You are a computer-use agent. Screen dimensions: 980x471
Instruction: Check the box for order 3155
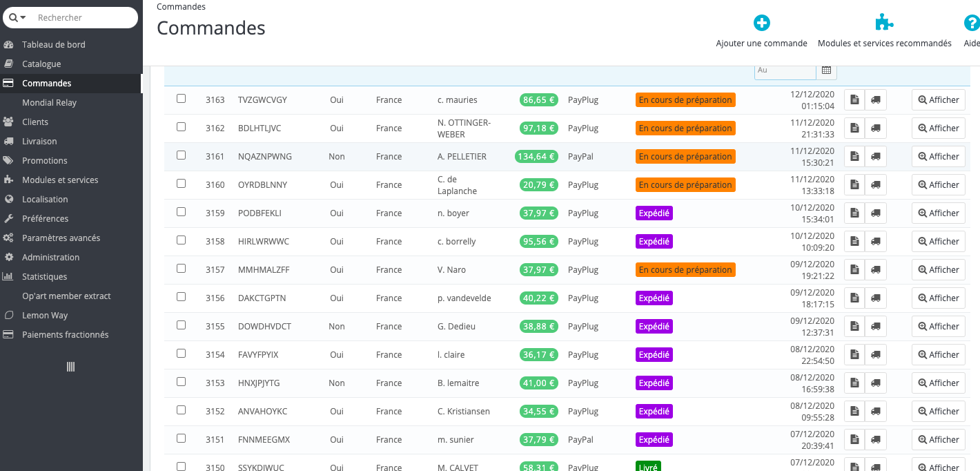pyautogui.click(x=181, y=325)
